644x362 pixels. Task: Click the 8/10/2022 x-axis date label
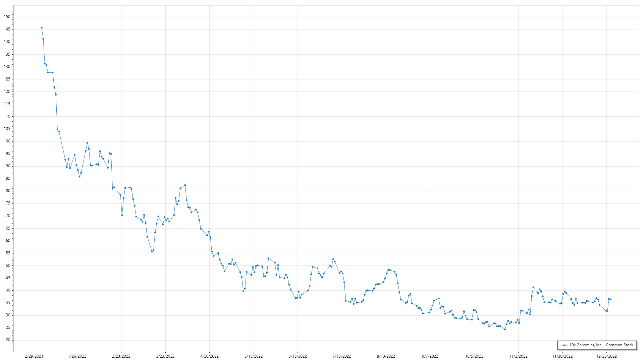[x=386, y=356]
